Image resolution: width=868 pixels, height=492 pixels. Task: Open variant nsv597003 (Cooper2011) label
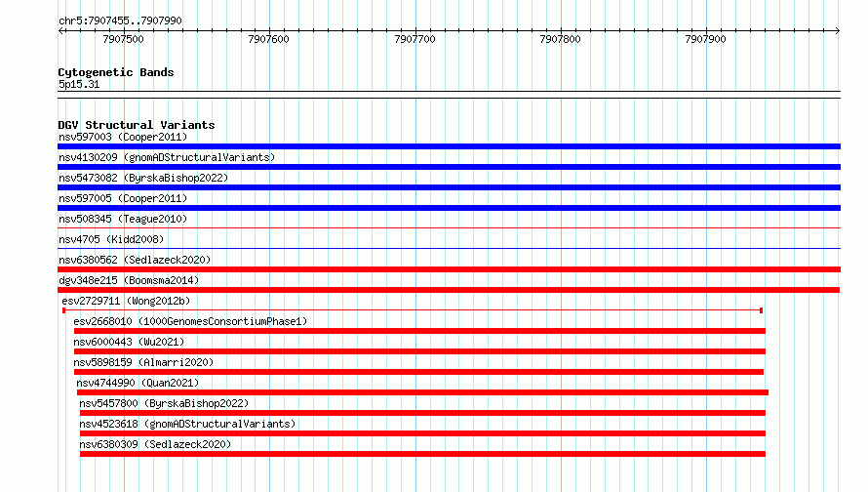point(123,137)
